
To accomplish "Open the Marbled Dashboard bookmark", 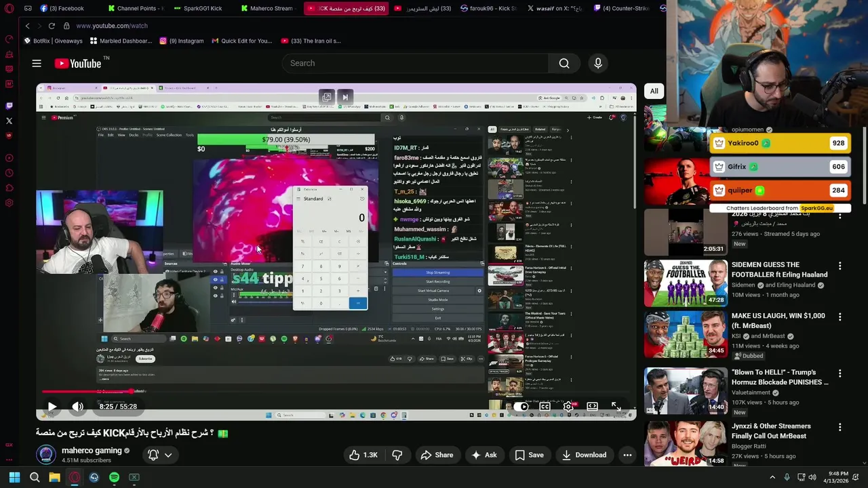I will point(121,41).
